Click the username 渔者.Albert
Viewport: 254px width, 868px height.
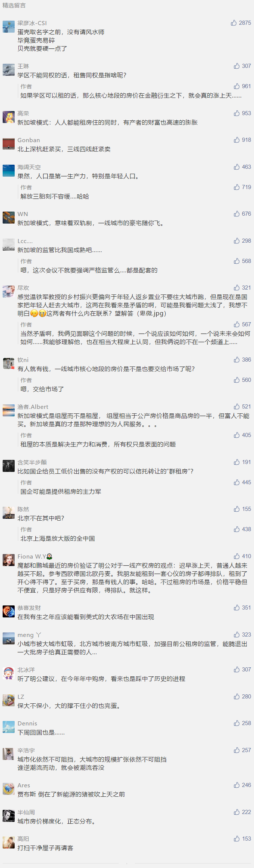pyautogui.click(x=33, y=407)
